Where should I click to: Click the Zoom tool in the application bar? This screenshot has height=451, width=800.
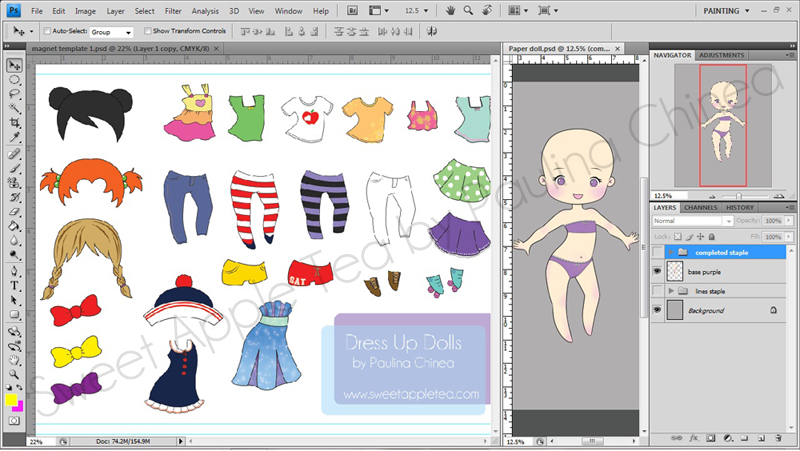click(x=468, y=10)
